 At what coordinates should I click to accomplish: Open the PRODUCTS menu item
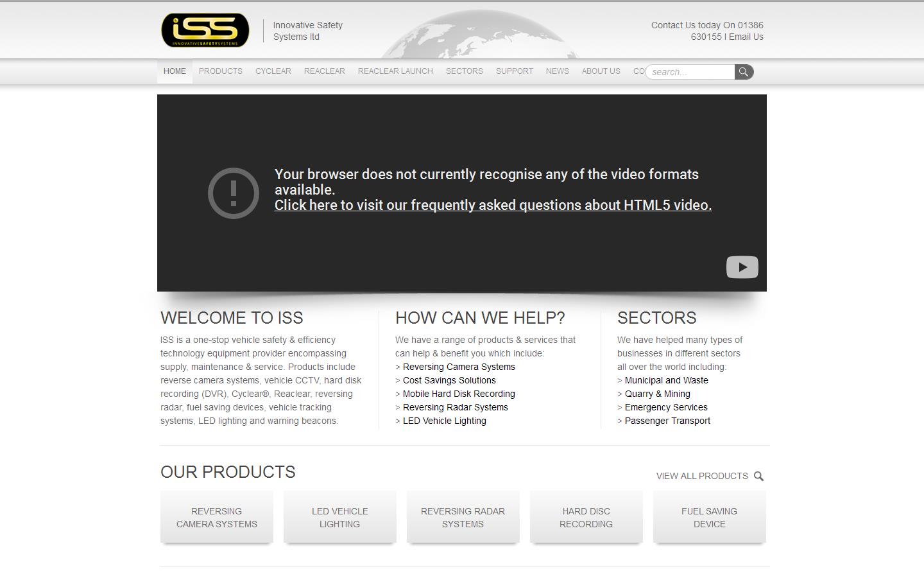[x=220, y=71]
